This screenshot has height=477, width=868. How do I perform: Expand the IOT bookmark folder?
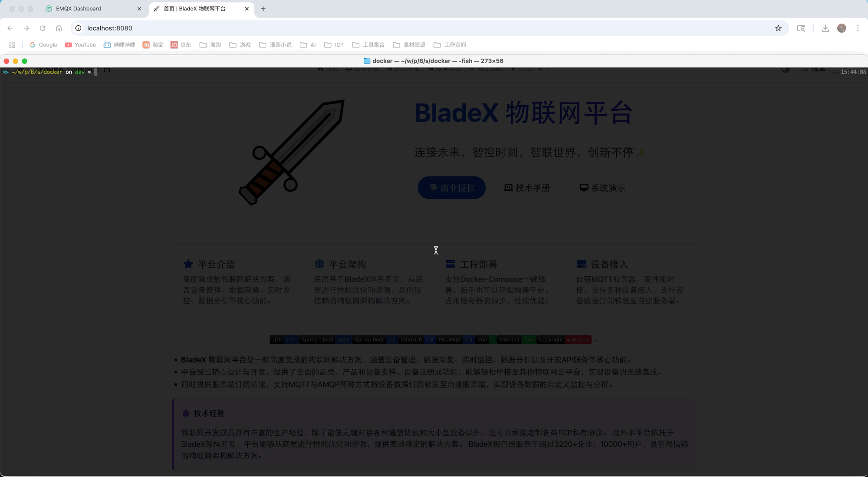tap(334, 45)
